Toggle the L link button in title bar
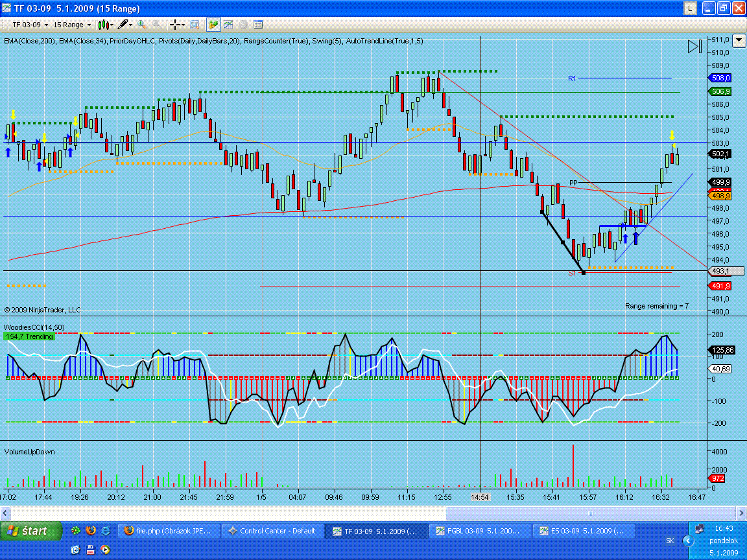This screenshot has height=560, width=747. click(690, 8)
